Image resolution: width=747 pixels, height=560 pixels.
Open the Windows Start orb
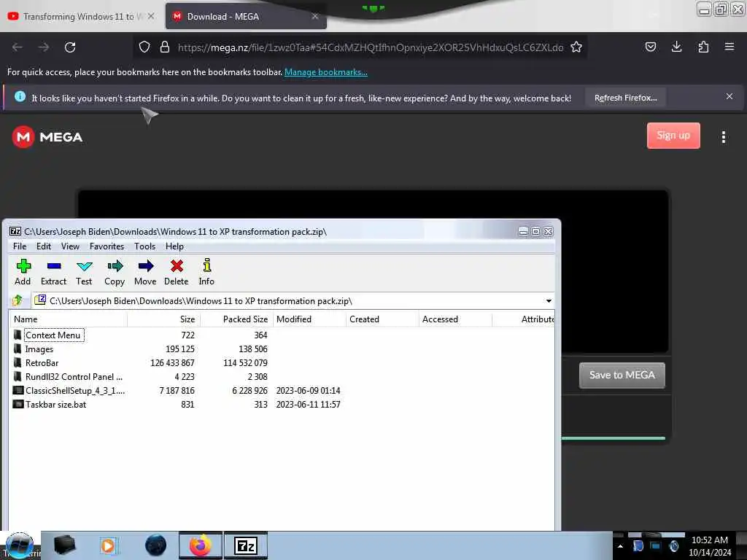click(x=20, y=545)
